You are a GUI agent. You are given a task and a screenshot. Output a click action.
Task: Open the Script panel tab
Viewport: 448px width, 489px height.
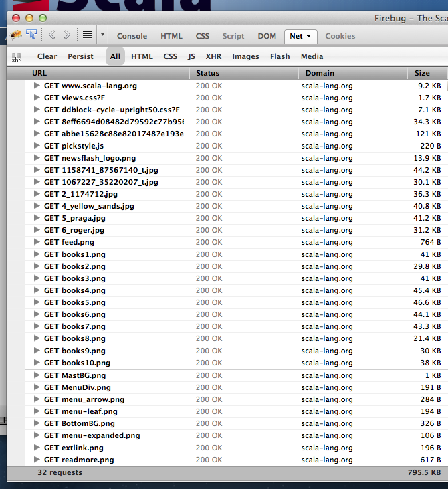[233, 36]
